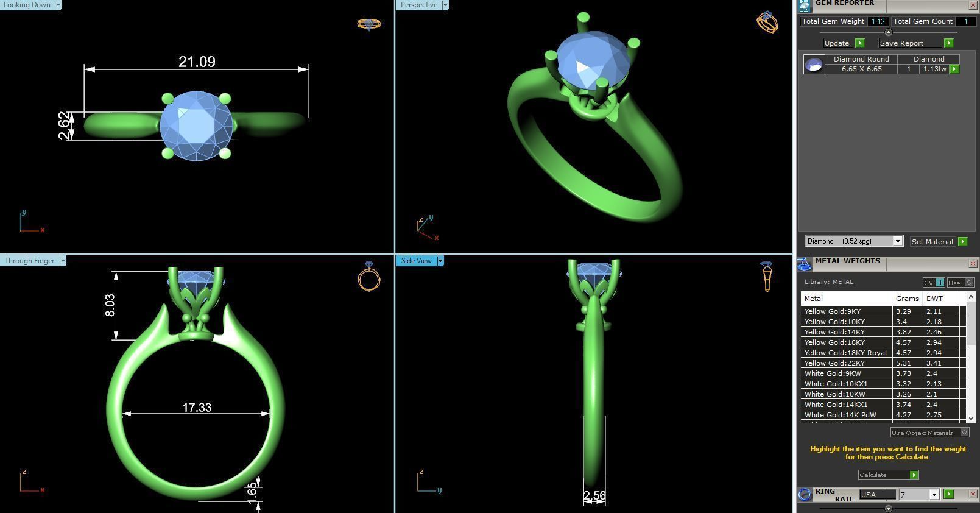
Task: Click the Perspective viewport label
Action: click(x=419, y=5)
